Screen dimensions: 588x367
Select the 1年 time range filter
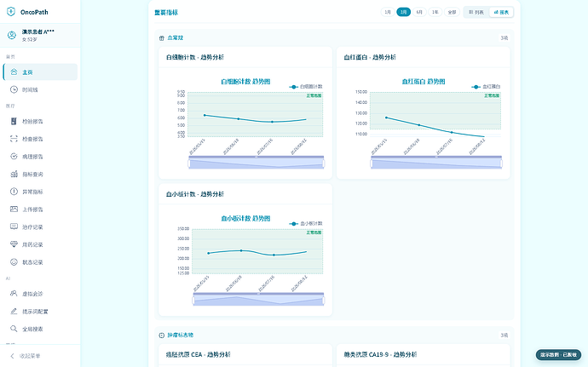pos(435,12)
